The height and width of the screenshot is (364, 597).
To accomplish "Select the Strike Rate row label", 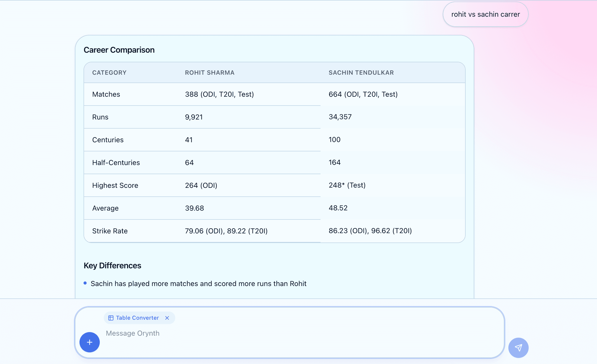I will 110,231.
